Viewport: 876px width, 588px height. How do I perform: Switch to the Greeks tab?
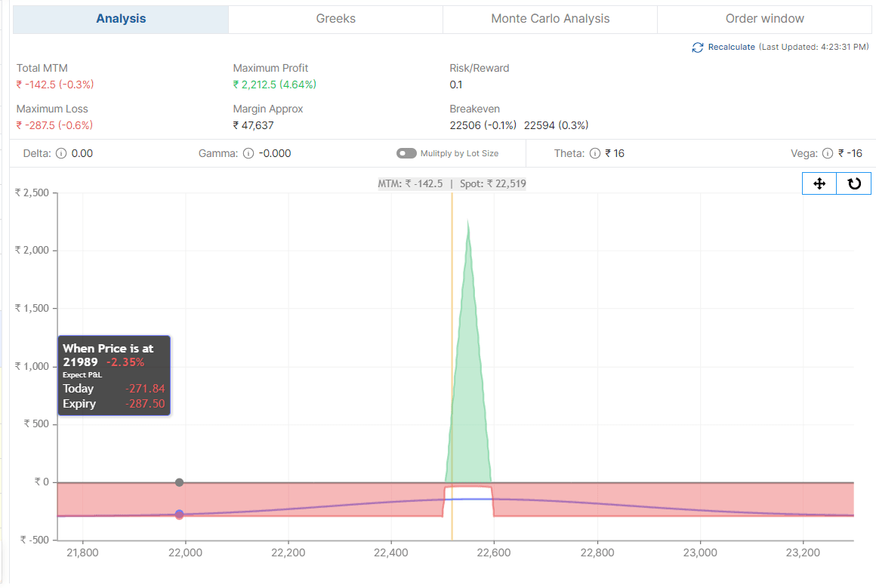[x=335, y=19]
